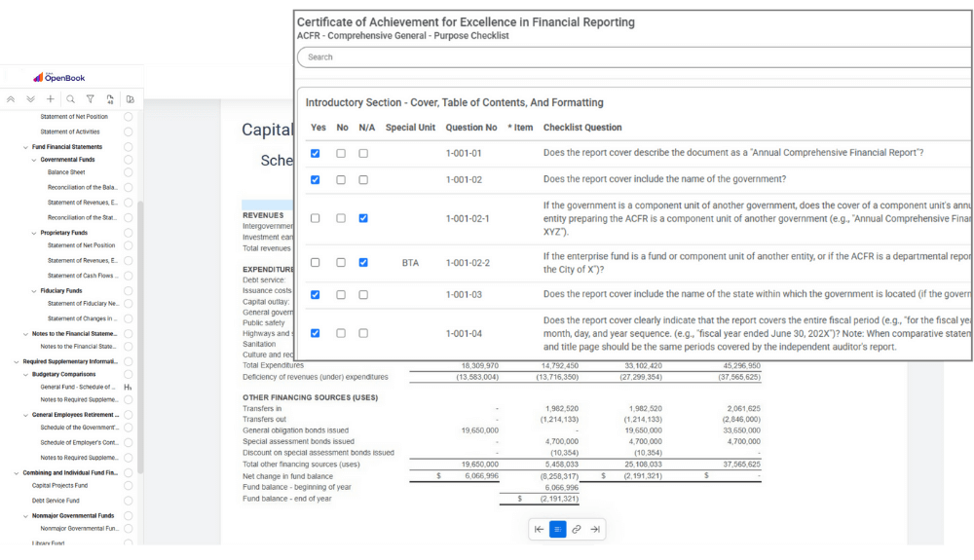974x560 pixels.
Task: Click the document page-count icon in sidebar toolbar
Action: [110, 99]
